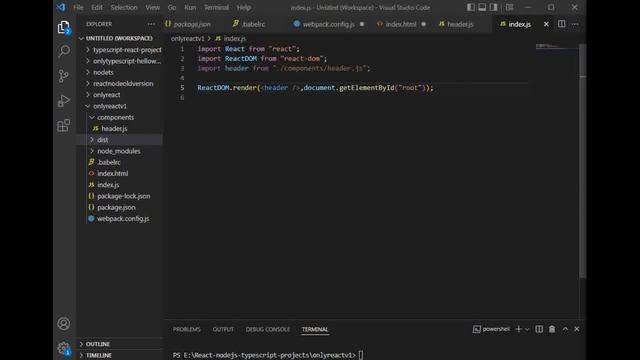Open Run and Debug view
Screen dimensions: 640x360
click(x=64, y=100)
